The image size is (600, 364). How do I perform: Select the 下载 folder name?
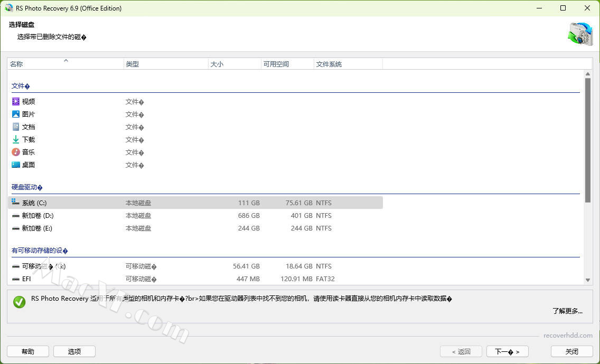(x=29, y=139)
